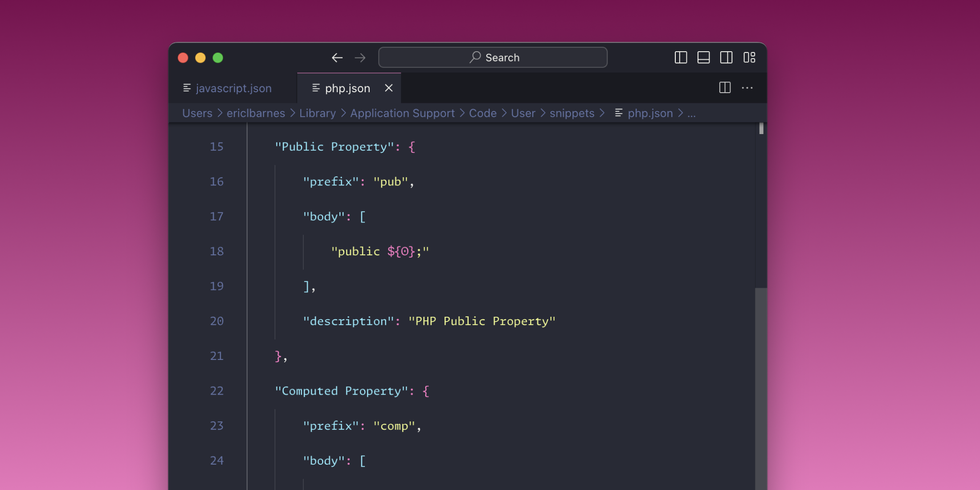Click the green maximize traffic light
This screenshot has width=980, height=490.
[218, 57]
